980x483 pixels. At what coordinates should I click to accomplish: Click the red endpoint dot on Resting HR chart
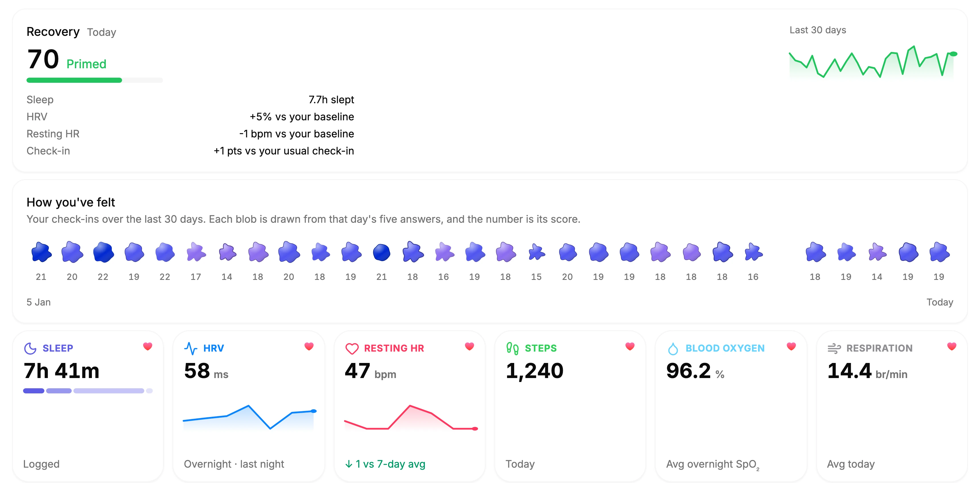point(475,429)
